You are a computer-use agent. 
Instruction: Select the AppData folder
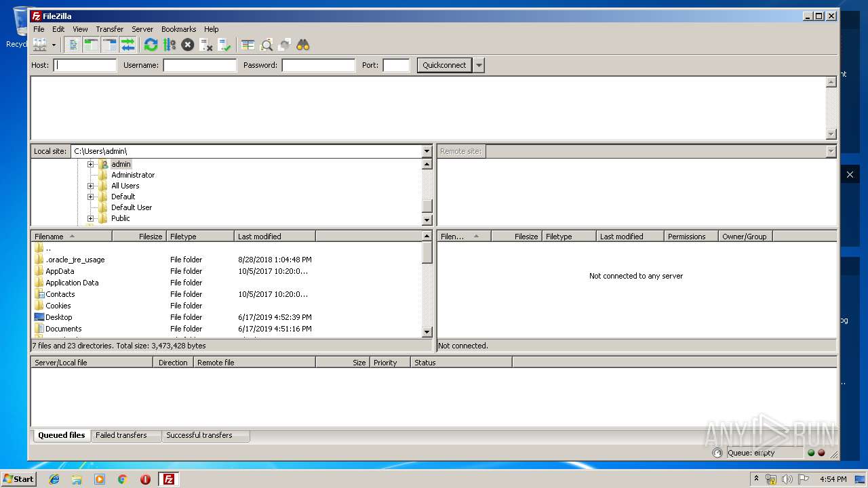click(60, 271)
